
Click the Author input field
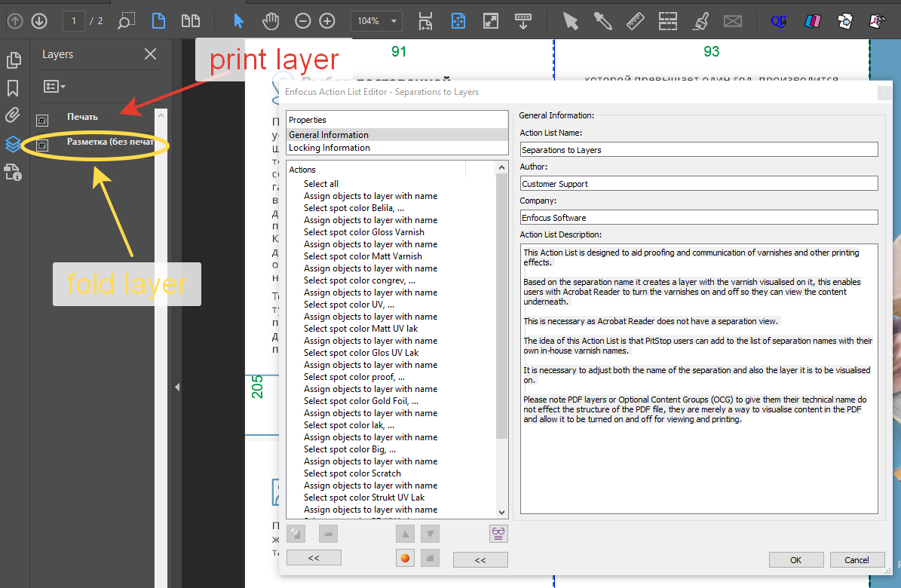tap(699, 183)
